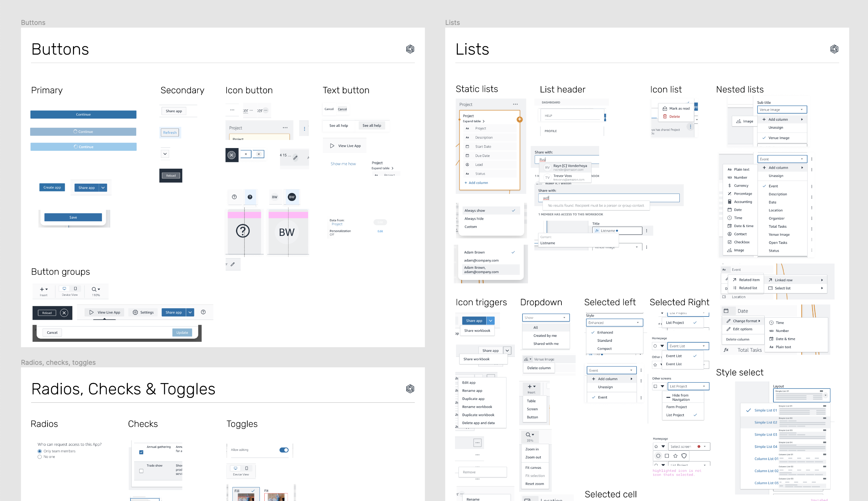Open Event List dropdown under Homepage
This screenshot has height=501, width=868.
pos(688,346)
